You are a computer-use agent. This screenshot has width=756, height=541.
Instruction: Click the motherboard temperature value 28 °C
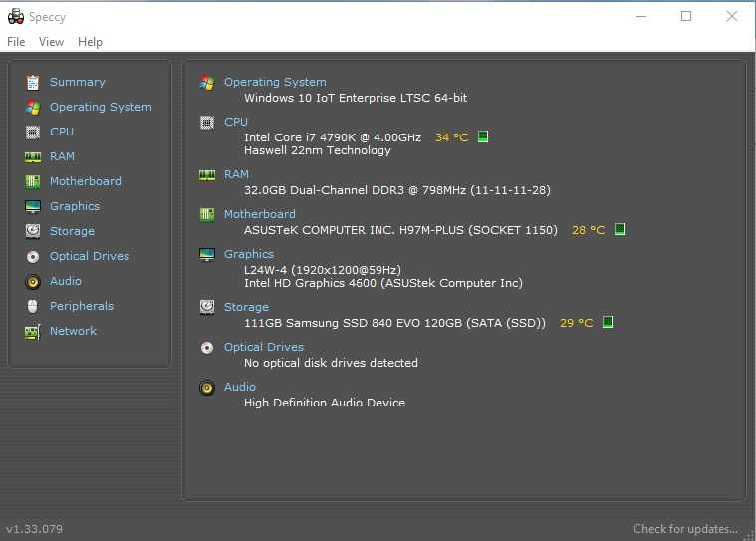click(x=588, y=230)
